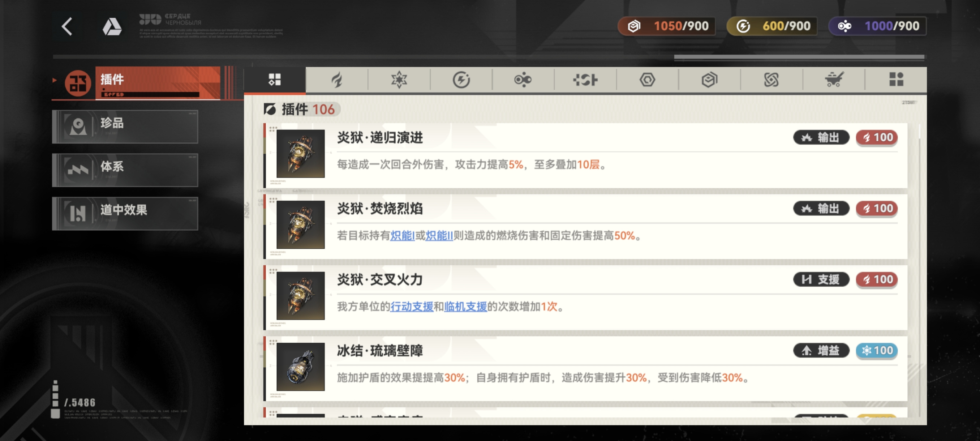Filter plugins by the purple orb-cluster icon
Viewport: 980px width, 441px height.
click(x=523, y=80)
